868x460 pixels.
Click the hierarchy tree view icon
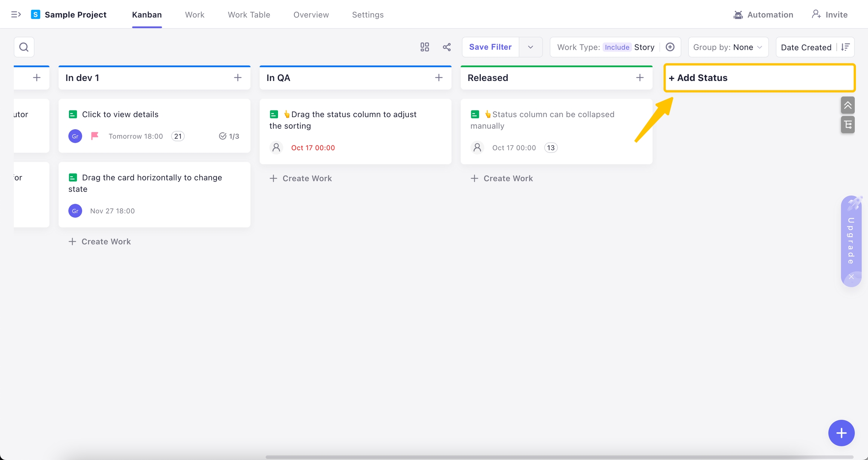(x=848, y=125)
